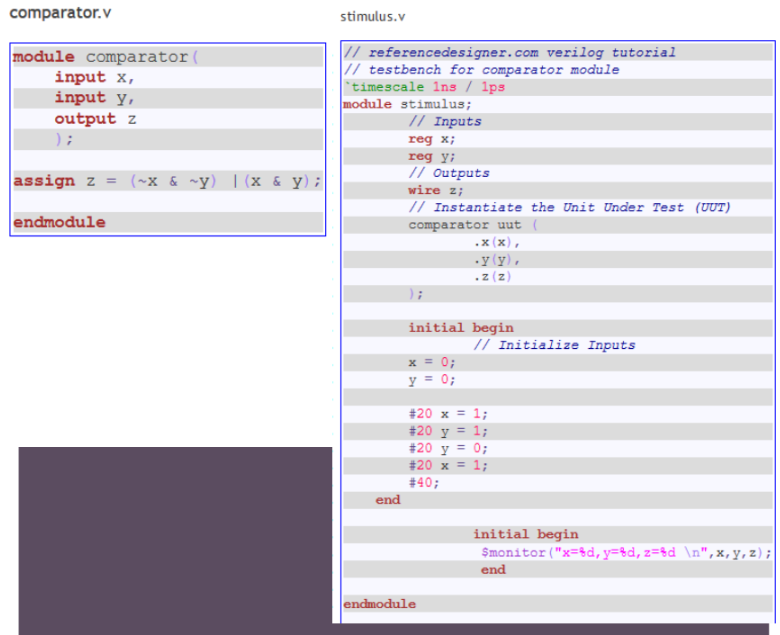The width and height of the screenshot is (780, 635).
Task: Click the '.x(x),' port connection
Action: 496,242
